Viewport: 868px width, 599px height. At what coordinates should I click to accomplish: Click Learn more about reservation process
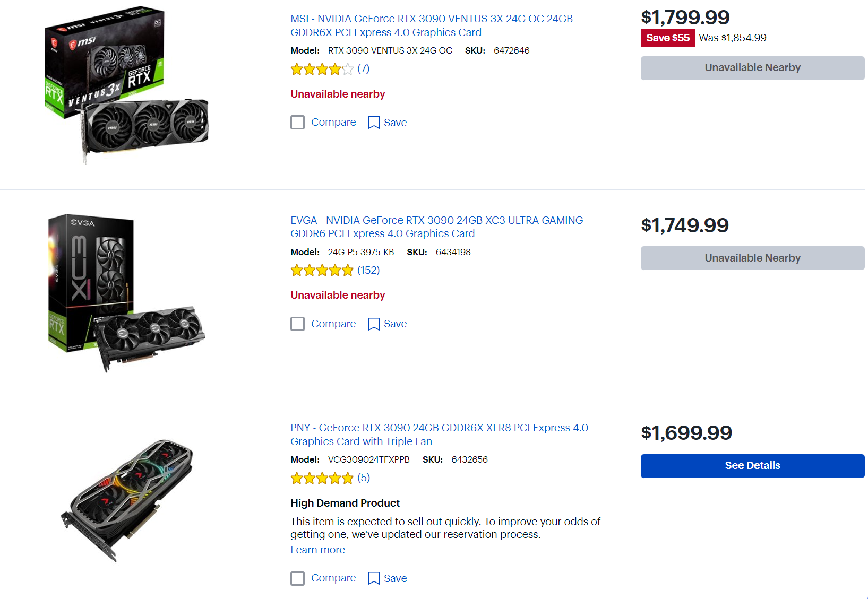pos(317,550)
